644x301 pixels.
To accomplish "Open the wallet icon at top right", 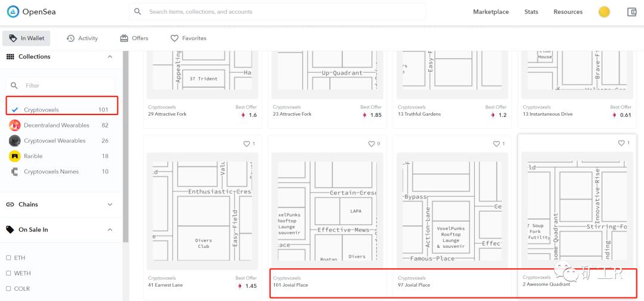I will (x=632, y=12).
